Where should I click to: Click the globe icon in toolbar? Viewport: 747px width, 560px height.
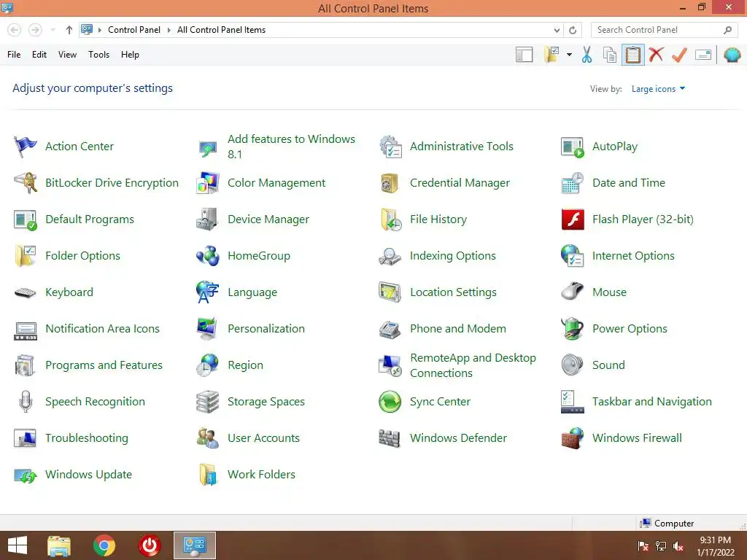(x=732, y=55)
